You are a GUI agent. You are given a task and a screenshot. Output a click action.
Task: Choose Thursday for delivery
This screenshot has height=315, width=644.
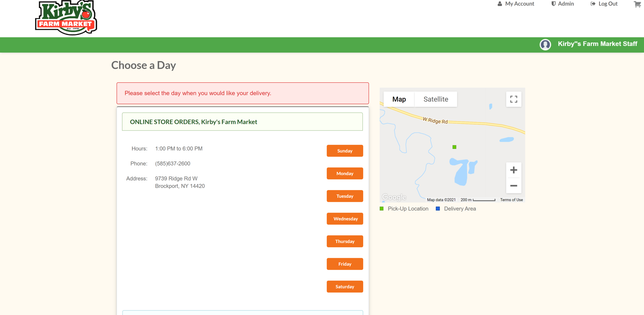[345, 241]
